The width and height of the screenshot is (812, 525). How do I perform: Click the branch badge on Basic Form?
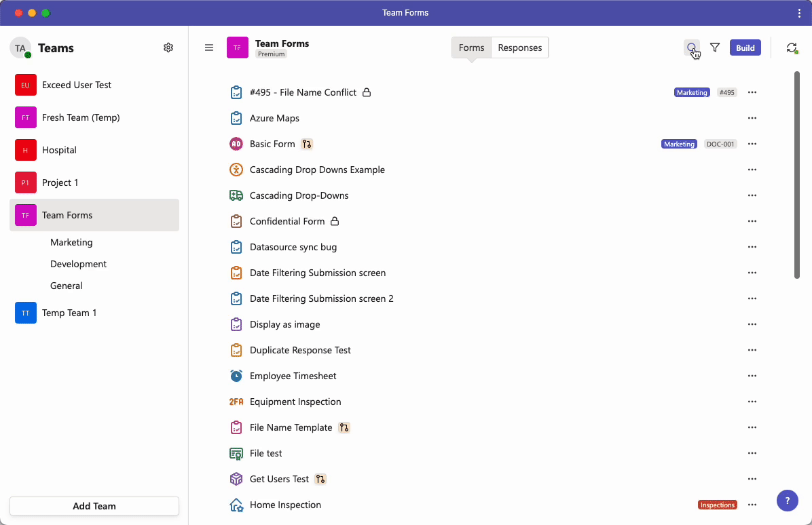click(x=307, y=144)
